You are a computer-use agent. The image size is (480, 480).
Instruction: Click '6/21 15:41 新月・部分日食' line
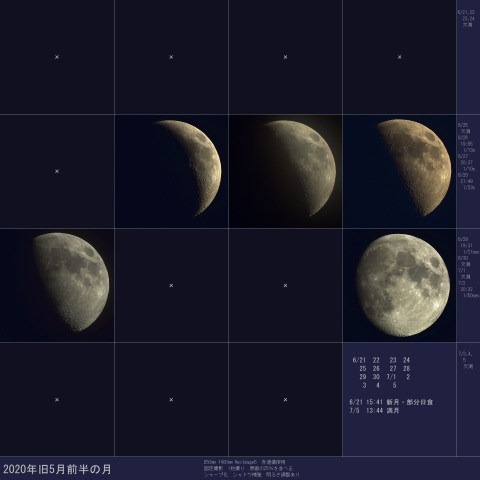pos(391,402)
